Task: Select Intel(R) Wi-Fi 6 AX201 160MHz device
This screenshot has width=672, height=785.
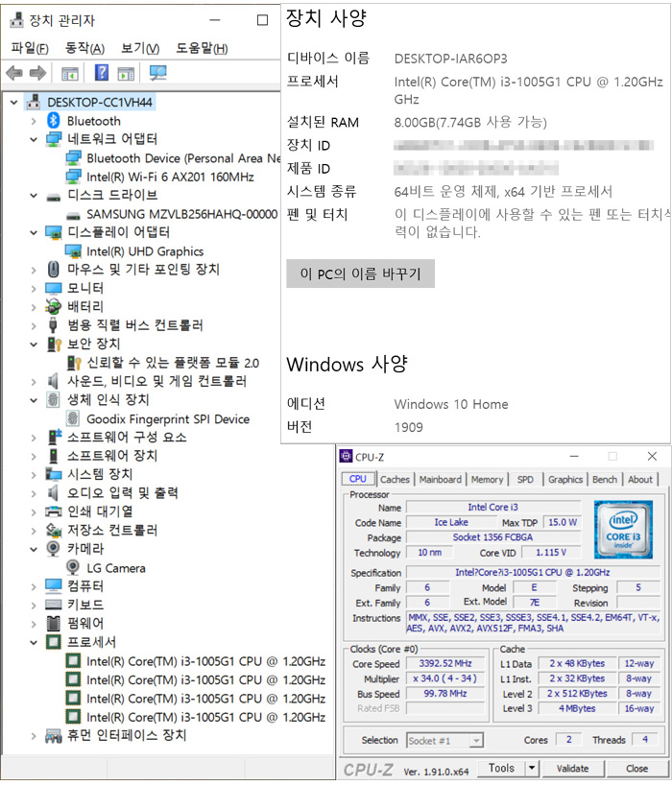Action: (170, 177)
